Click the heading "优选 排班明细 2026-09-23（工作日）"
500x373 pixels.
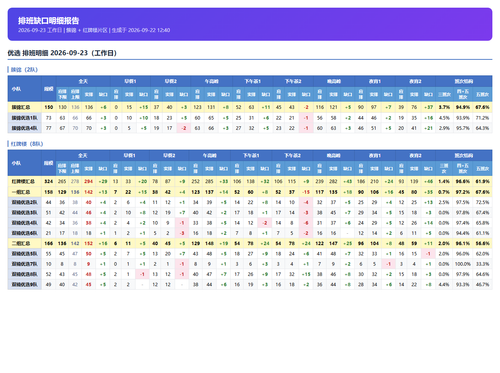[62, 53]
